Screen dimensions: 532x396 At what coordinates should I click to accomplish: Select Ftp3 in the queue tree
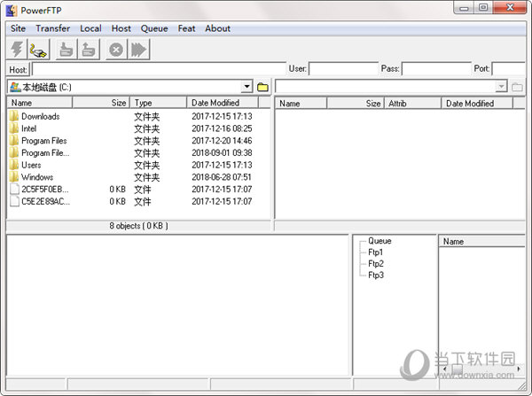coord(376,275)
